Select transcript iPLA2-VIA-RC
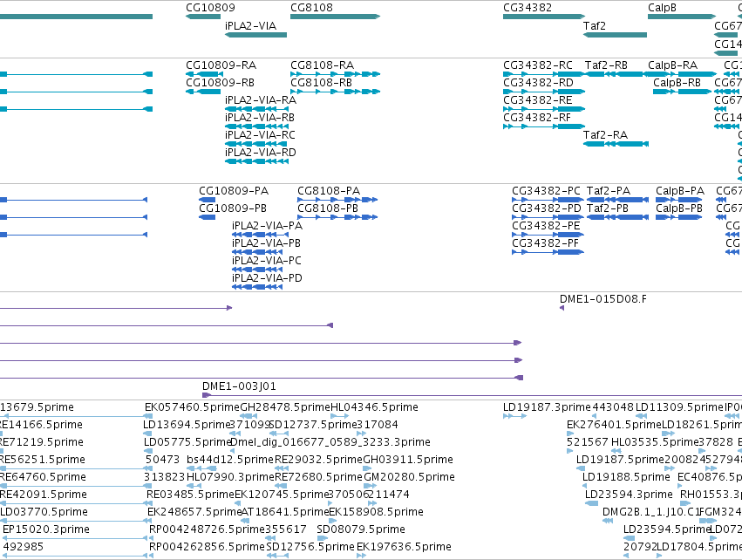This screenshot has width=742, height=560. (261, 135)
